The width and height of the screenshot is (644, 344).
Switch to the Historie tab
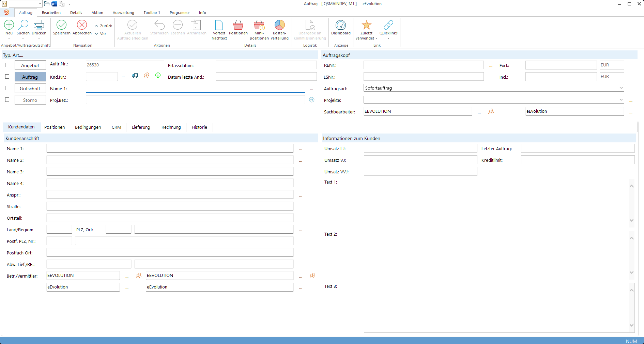[x=199, y=127]
